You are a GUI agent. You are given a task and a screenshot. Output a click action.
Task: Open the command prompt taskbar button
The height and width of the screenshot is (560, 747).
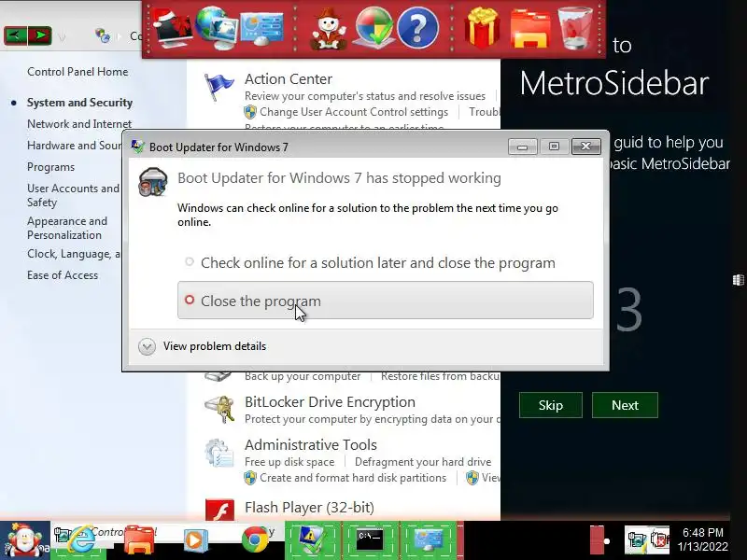(370, 540)
